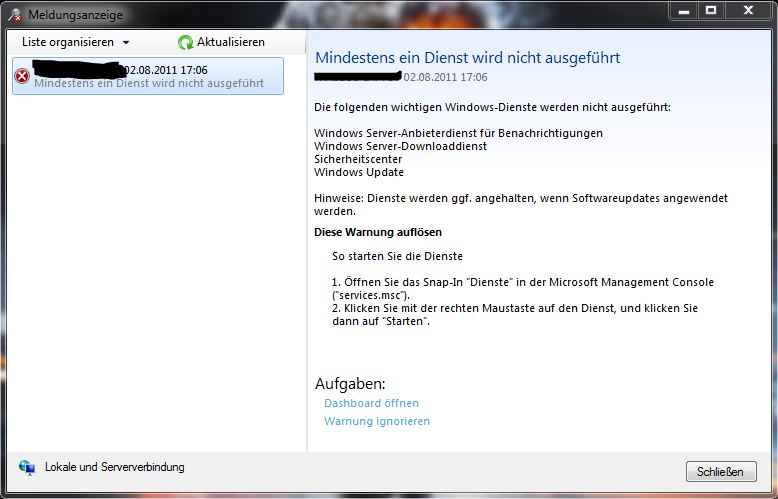The width and height of the screenshot is (778, 499).
Task: Open the Dashboard öffnen link
Action: point(371,403)
